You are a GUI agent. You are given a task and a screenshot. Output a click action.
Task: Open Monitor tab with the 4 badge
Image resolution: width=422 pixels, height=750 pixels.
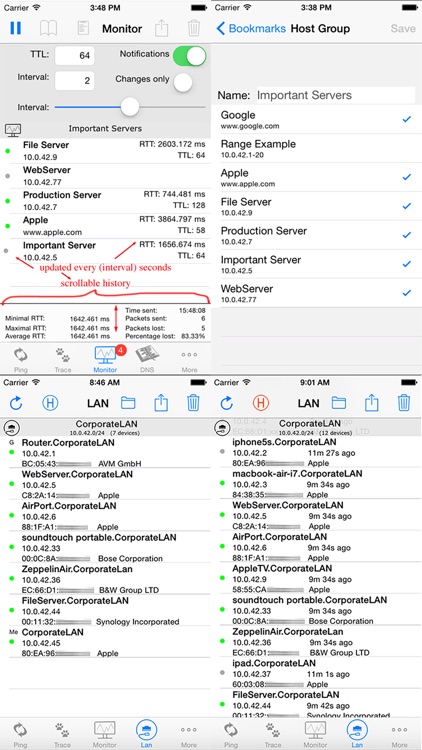tap(106, 360)
